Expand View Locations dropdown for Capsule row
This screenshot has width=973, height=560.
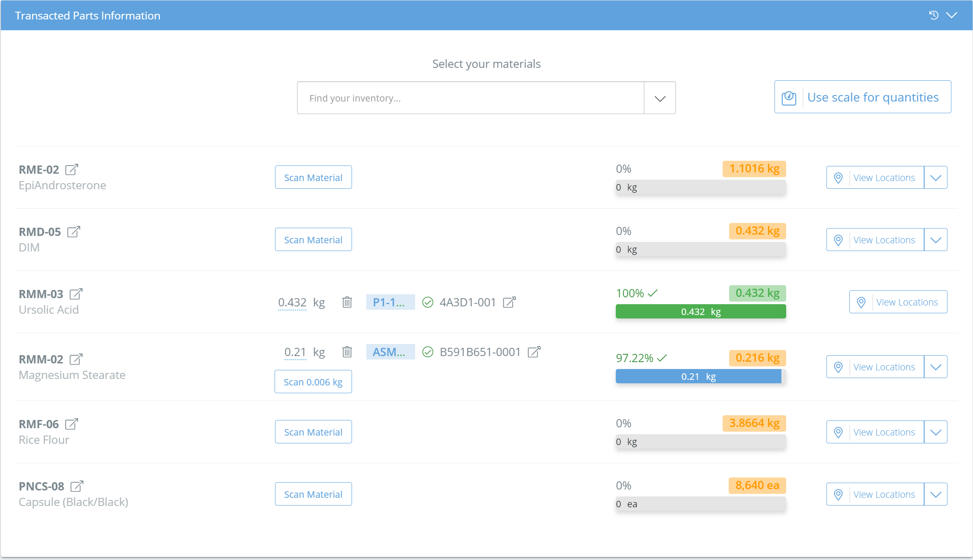click(x=935, y=494)
